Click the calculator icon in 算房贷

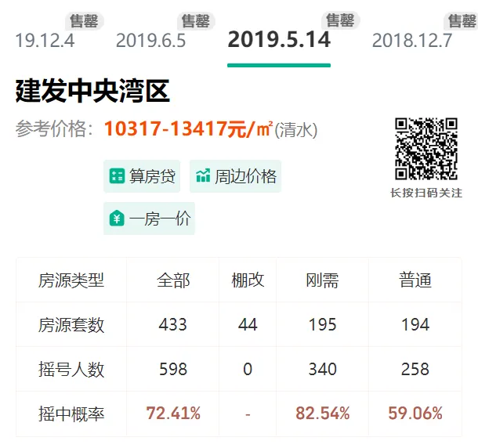pos(117,176)
